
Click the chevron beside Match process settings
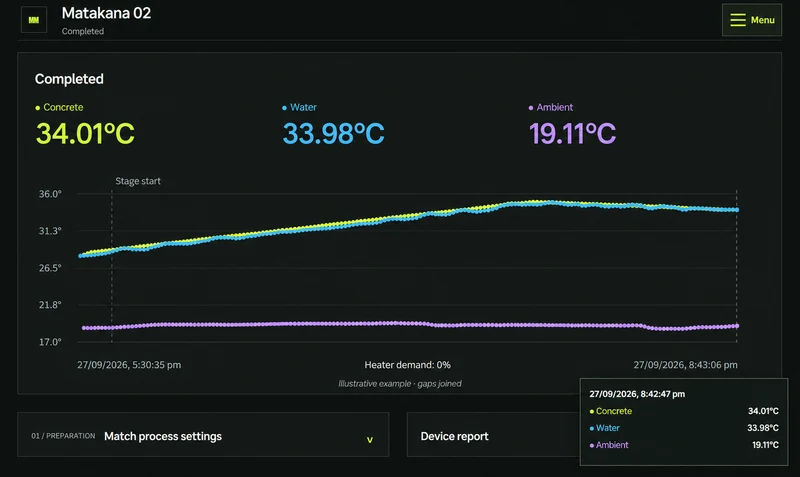tap(370, 439)
